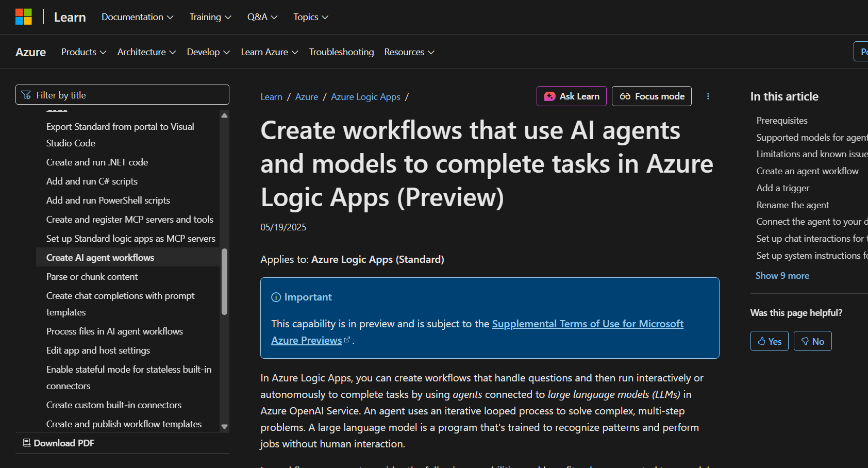Click the No feedback button

(x=812, y=341)
